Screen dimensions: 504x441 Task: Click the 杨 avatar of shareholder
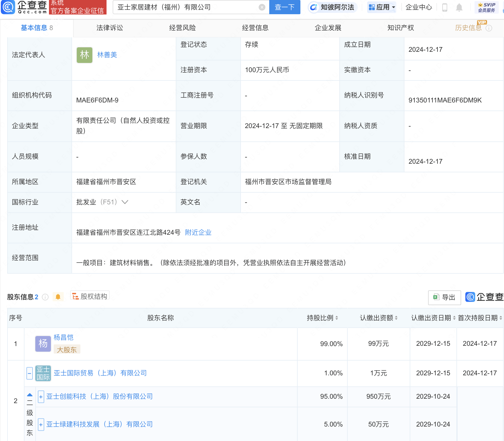click(x=43, y=344)
